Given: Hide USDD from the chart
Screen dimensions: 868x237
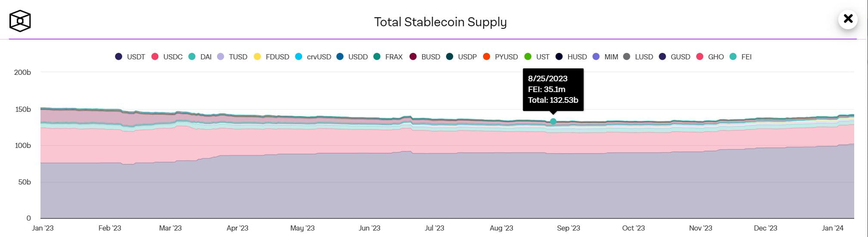Looking at the screenshot, I should coord(353,57).
